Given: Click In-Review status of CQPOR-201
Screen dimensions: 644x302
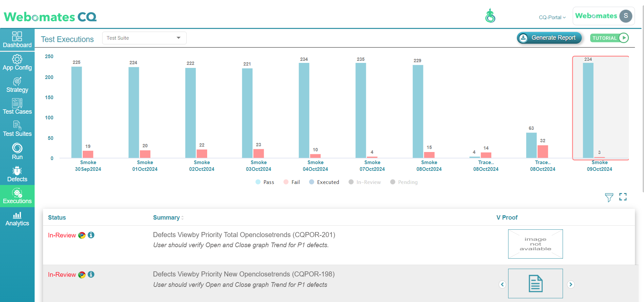Looking at the screenshot, I should [x=62, y=235].
